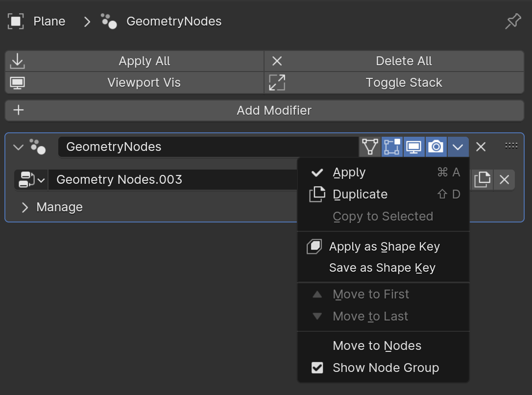Toggle show modifier in Edit Mode
Image resolution: width=532 pixels, height=395 pixels.
point(392,147)
